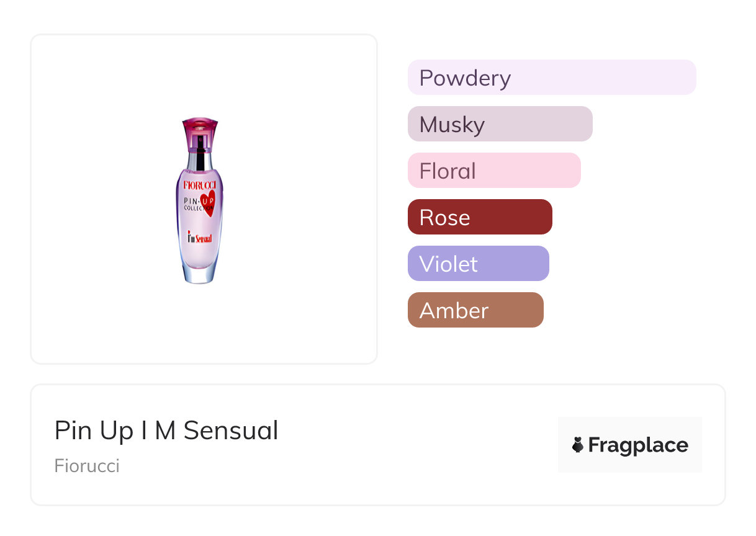This screenshot has width=756, height=536.
Task: Click the Fragplace wordmark text
Action: (x=638, y=445)
